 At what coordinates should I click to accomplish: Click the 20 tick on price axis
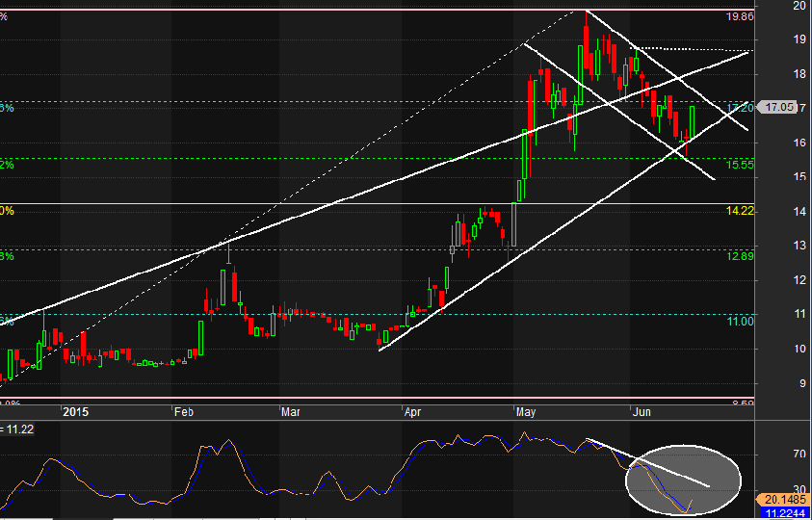pyautogui.click(x=799, y=6)
